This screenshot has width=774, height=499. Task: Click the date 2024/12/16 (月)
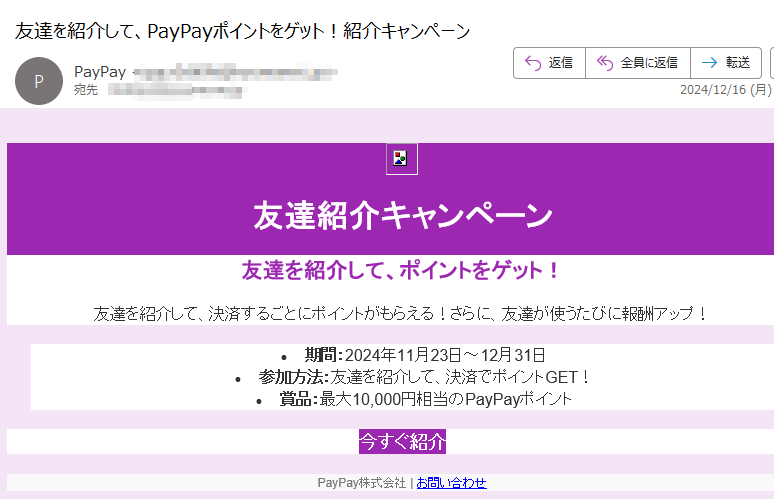(726, 89)
